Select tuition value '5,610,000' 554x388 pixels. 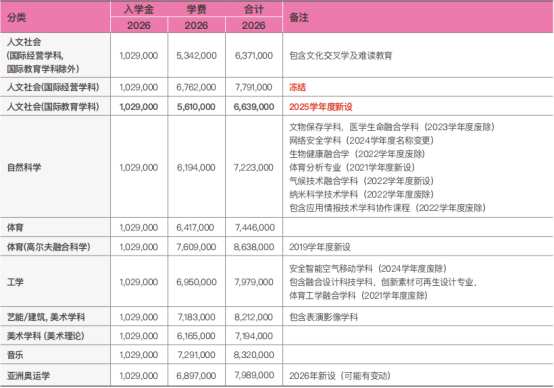(196, 107)
